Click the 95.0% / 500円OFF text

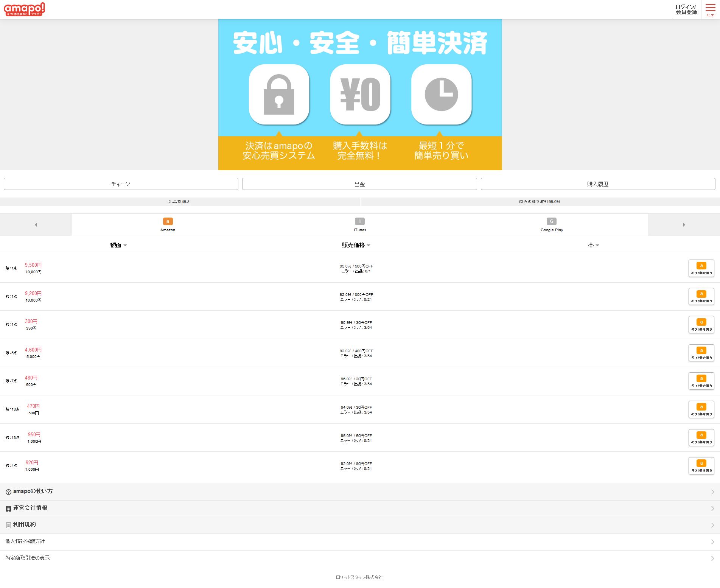[x=356, y=266]
